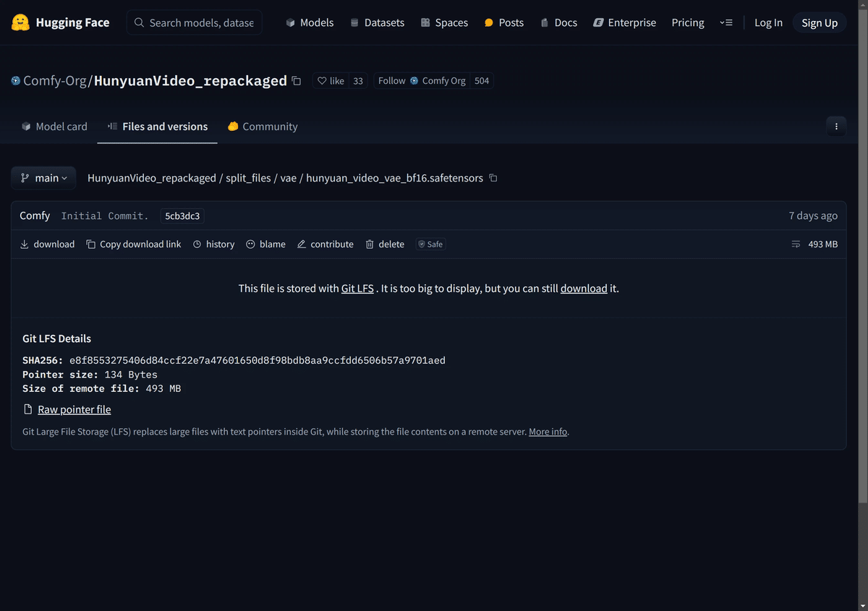Click 'Size of remote file: 493 MB'
868x611 pixels.
pyautogui.click(x=102, y=388)
